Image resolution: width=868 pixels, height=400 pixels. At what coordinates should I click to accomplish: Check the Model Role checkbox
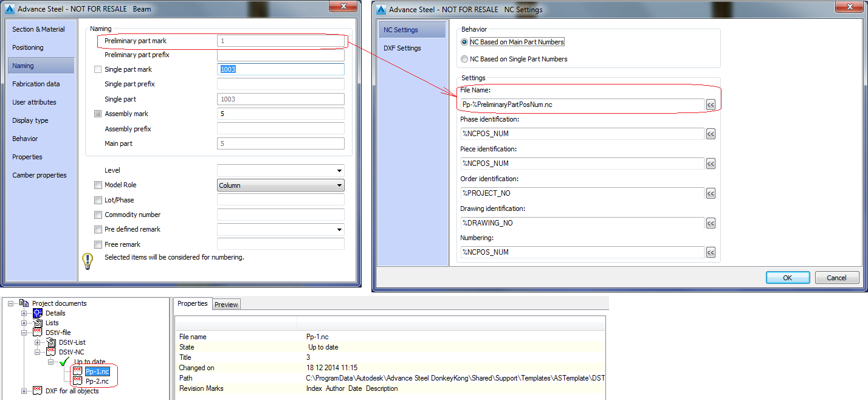coord(98,185)
